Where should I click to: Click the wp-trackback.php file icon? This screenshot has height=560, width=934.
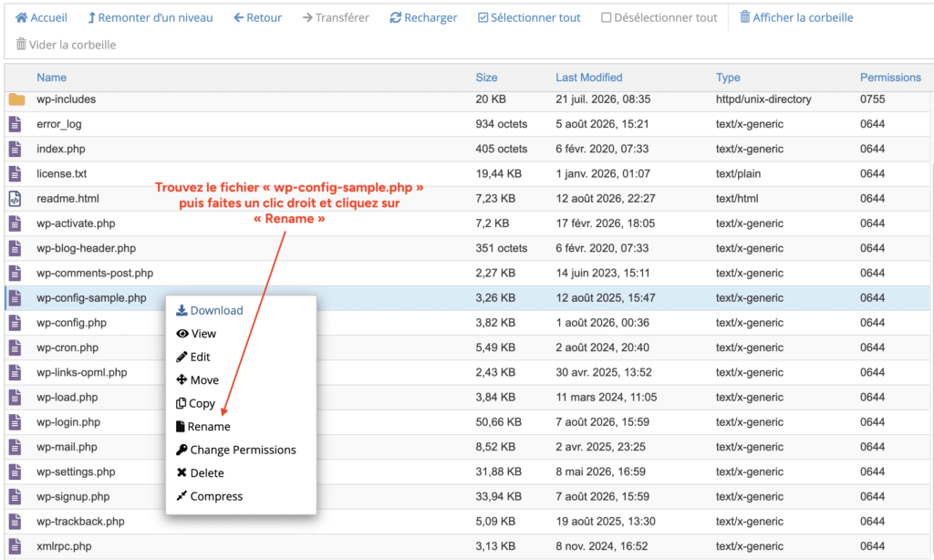(x=15, y=522)
